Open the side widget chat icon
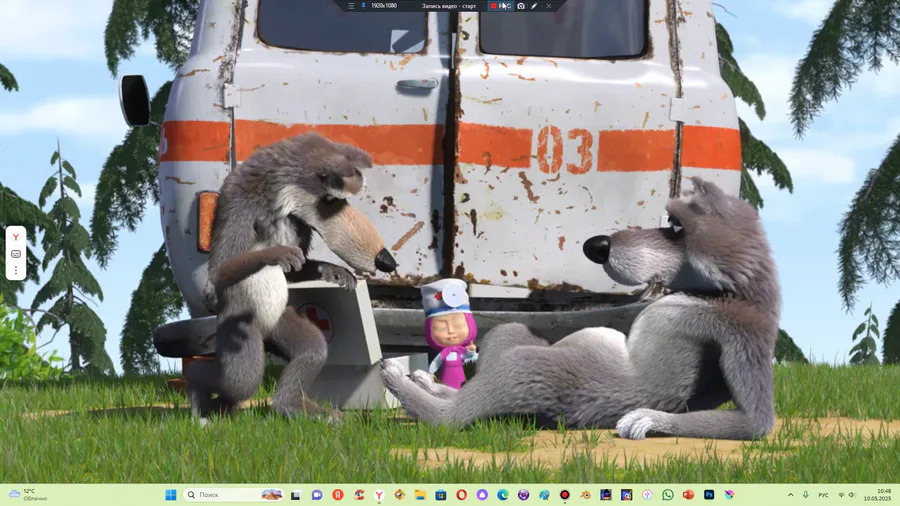900x506 pixels. coord(16,254)
